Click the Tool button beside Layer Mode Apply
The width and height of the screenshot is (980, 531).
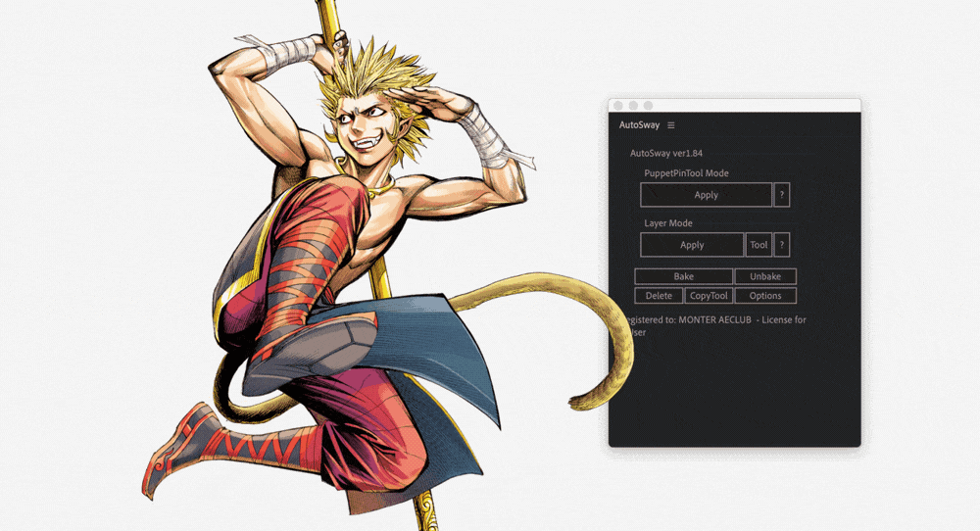[x=759, y=245]
